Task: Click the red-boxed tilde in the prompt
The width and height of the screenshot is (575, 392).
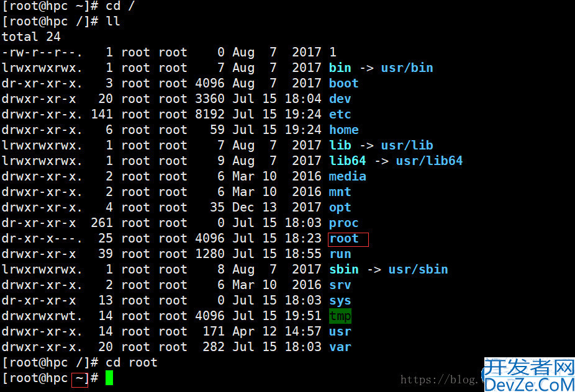Action: pos(79,378)
